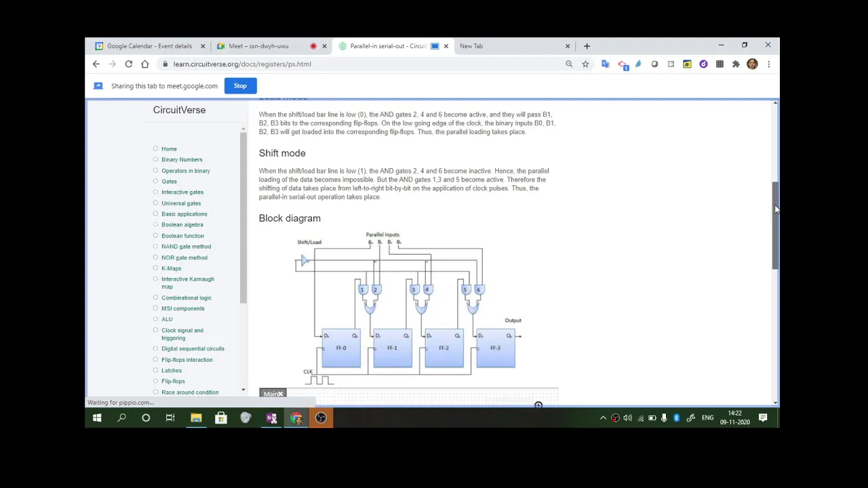
Task: Open Task View on the taskbar
Action: point(170,418)
